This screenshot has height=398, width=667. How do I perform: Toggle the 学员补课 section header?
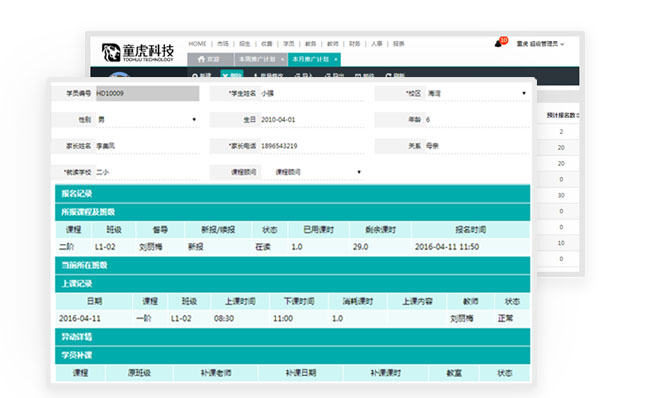click(x=293, y=355)
